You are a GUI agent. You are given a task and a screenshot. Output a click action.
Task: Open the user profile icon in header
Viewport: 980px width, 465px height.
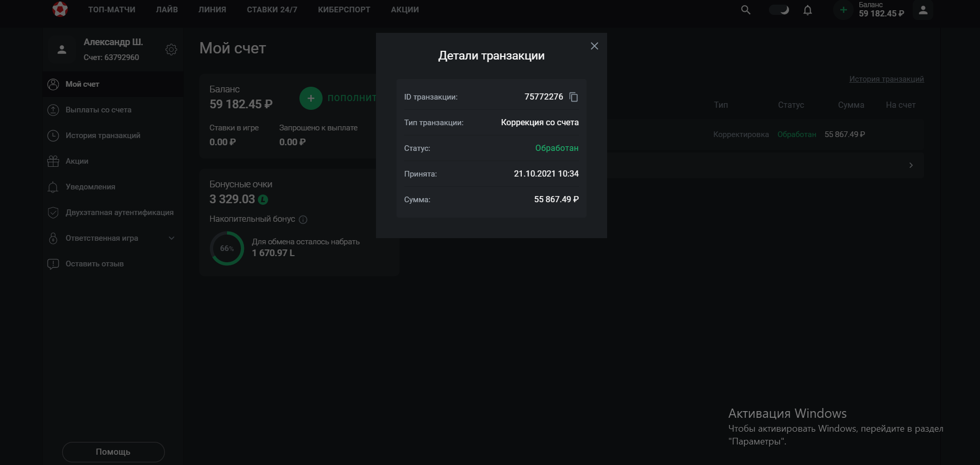pyautogui.click(x=922, y=10)
